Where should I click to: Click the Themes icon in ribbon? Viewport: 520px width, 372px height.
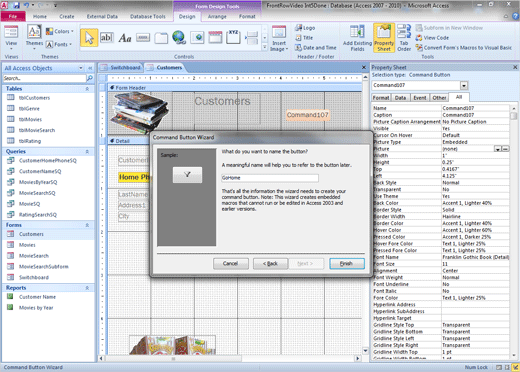[x=34, y=37]
